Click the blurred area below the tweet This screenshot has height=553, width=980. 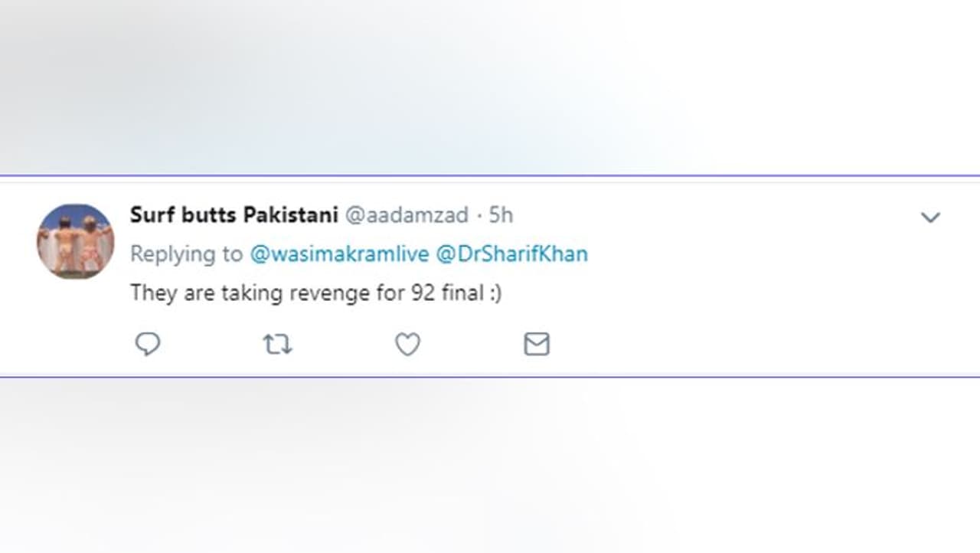click(490, 467)
